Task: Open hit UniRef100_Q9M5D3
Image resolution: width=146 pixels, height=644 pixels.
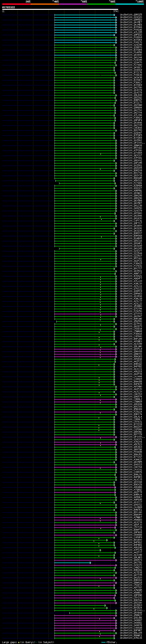Action: pos(131,20)
